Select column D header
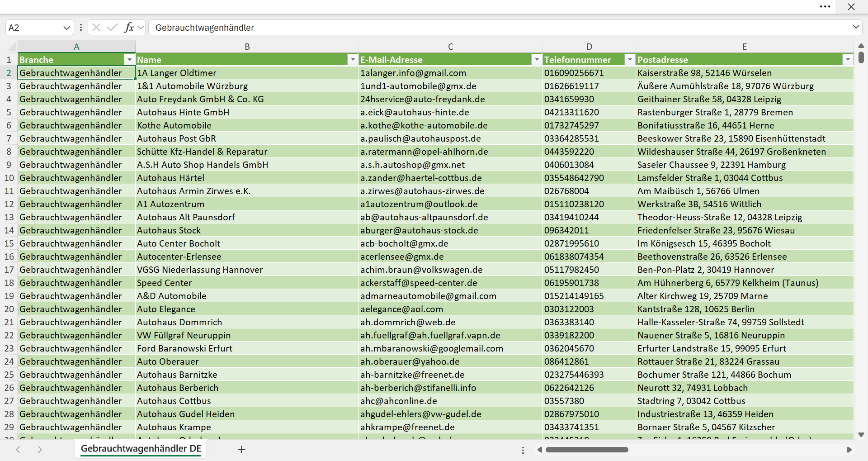The height and width of the screenshot is (461, 868). [x=589, y=47]
